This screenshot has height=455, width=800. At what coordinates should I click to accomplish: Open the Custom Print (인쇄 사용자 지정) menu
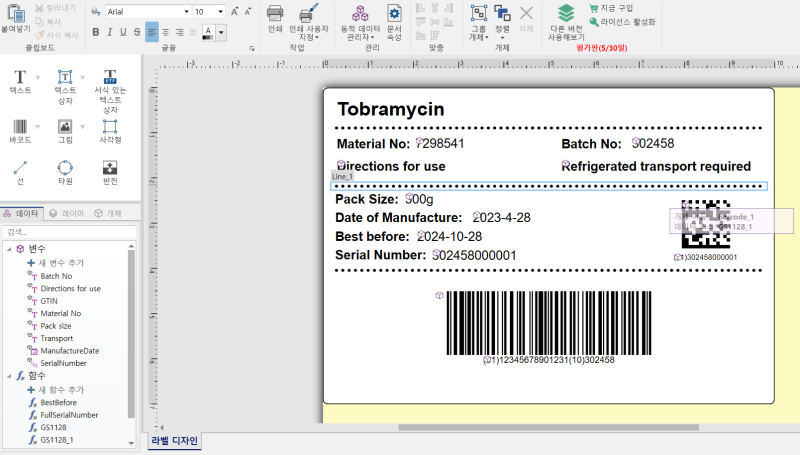(x=309, y=22)
